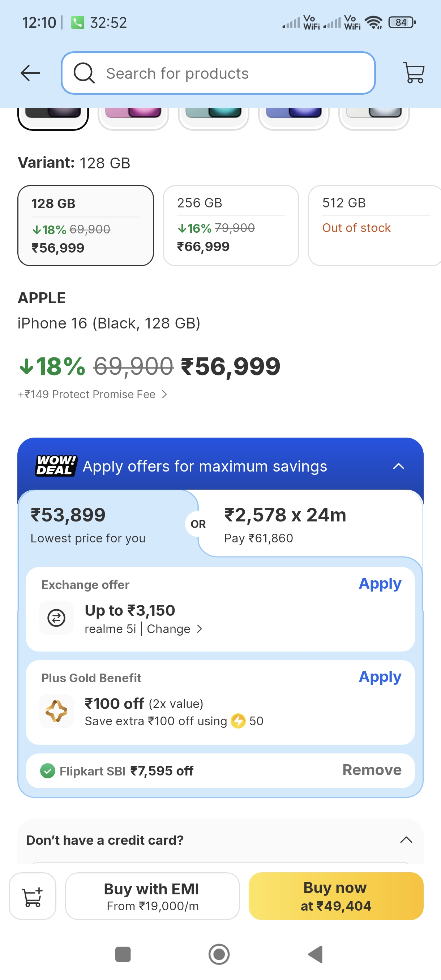Collapse the "Don't have a credit card?" section
Image resolution: width=441 pixels, height=980 pixels.
click(406, 840)
